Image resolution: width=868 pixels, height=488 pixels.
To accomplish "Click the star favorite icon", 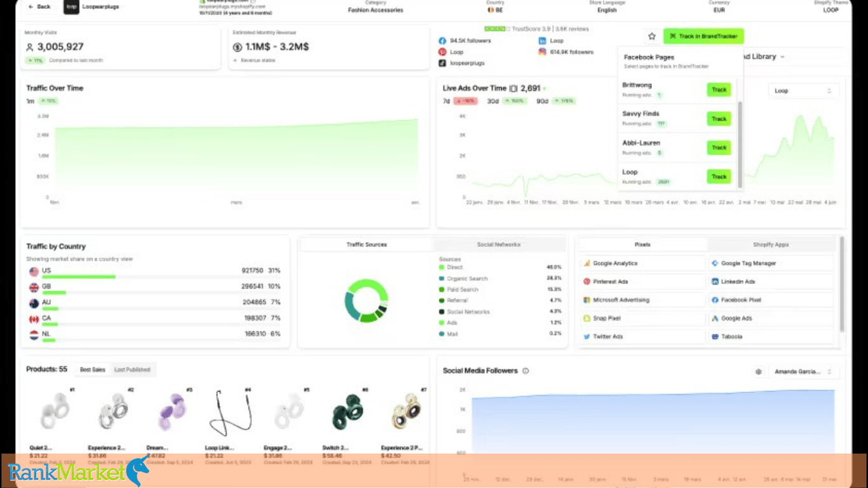I will 652,36.
